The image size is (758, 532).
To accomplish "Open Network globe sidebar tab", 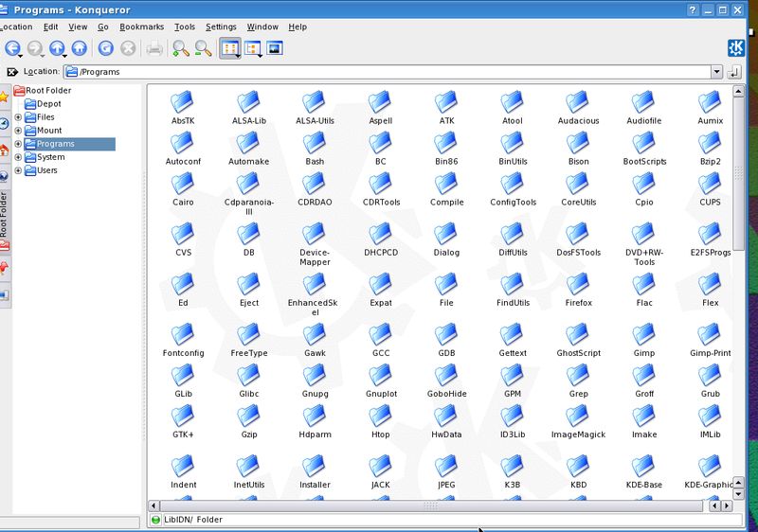I will pos(4,176).
